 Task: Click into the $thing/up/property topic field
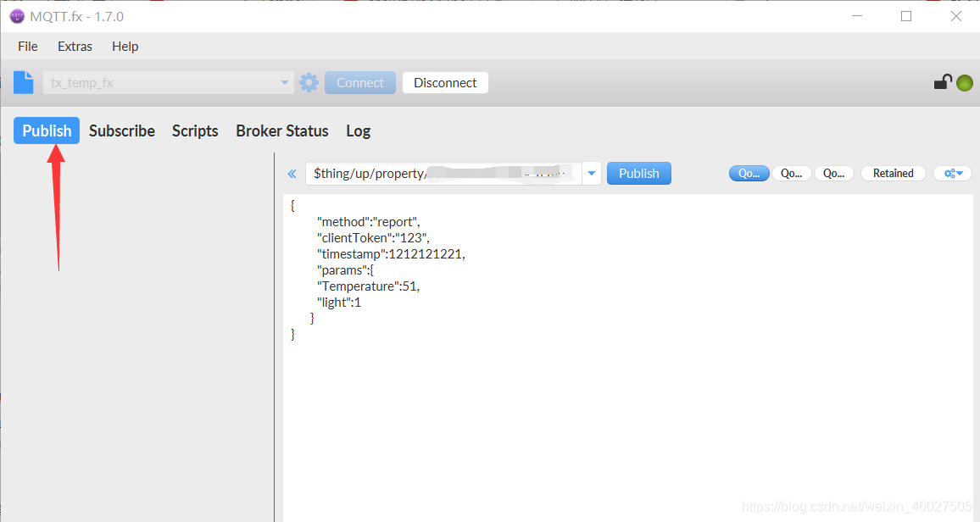443,174
